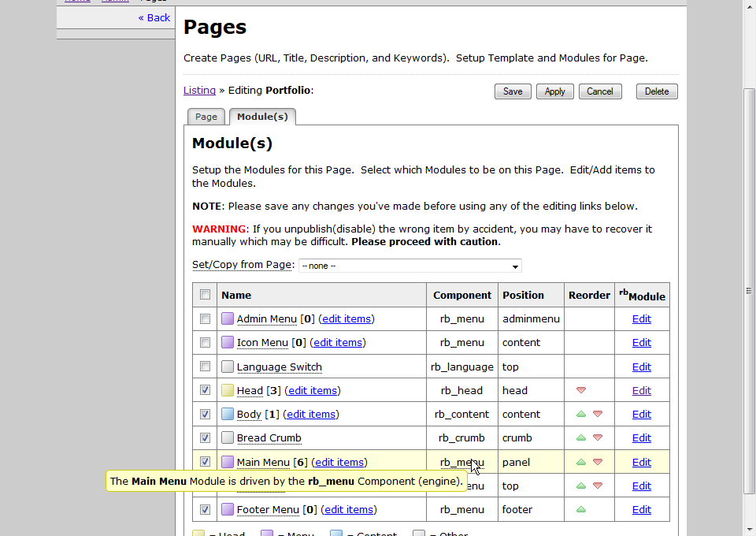Move Bread Crumb module up
The height and width of the screenshot is (536, 756).
pyautogui.click(x=581, y=437)
